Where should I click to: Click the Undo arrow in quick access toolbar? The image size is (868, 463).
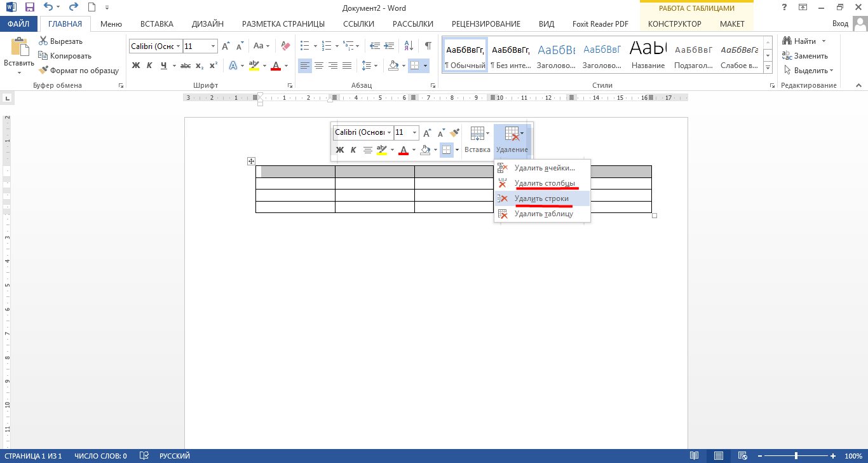49,8
